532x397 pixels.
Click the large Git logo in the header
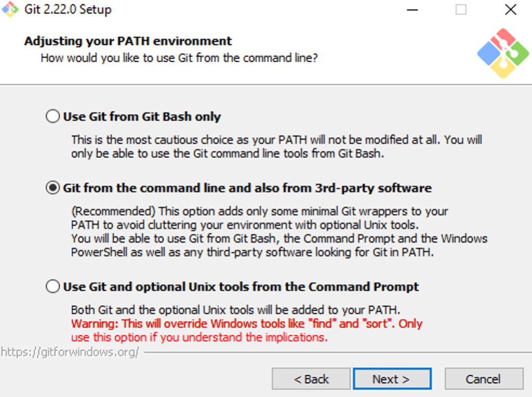tap(503, 53)
